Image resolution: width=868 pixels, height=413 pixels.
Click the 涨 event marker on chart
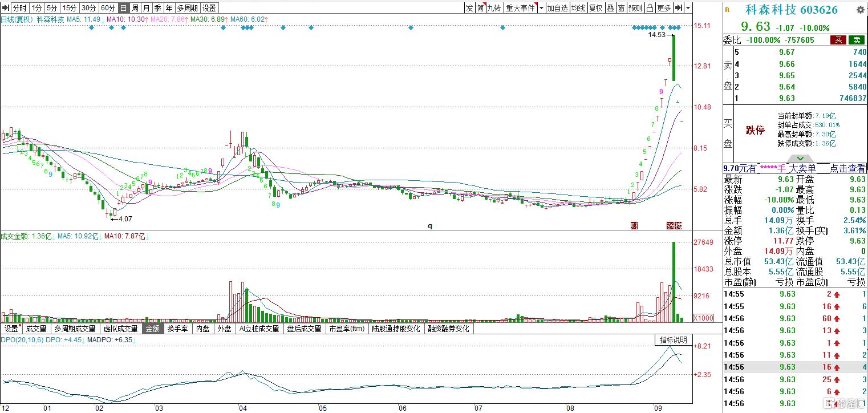670,225
